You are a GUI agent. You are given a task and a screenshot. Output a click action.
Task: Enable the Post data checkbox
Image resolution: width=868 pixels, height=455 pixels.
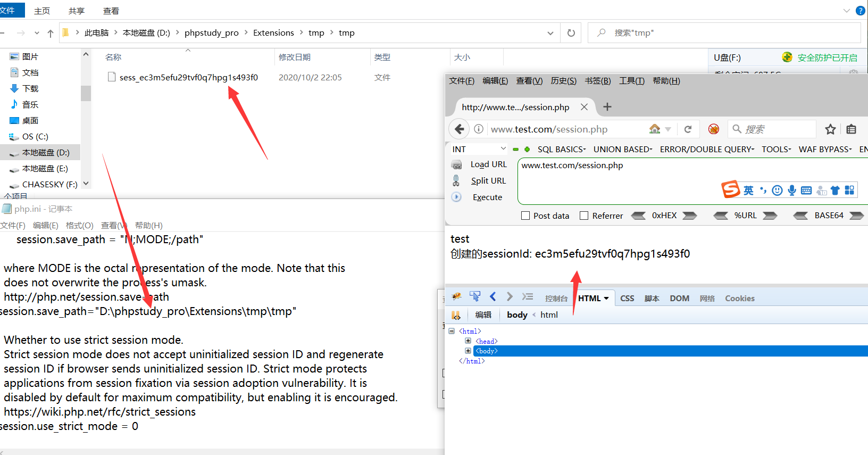525,216
